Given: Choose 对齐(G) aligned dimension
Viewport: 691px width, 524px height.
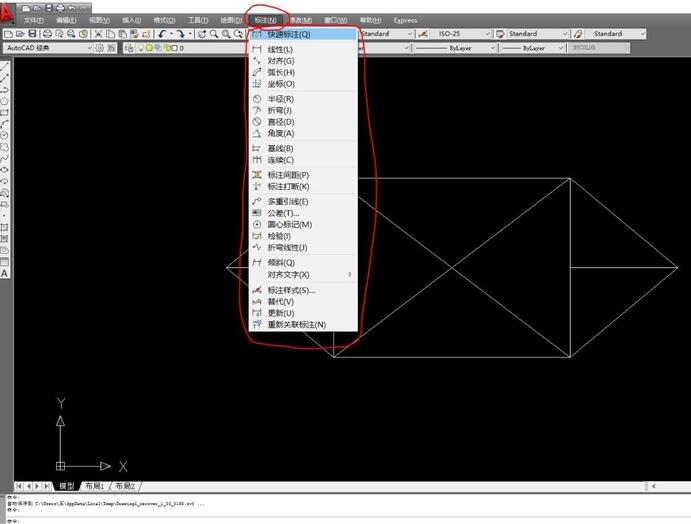Looking at the screenshot, I should click(303, 61).
